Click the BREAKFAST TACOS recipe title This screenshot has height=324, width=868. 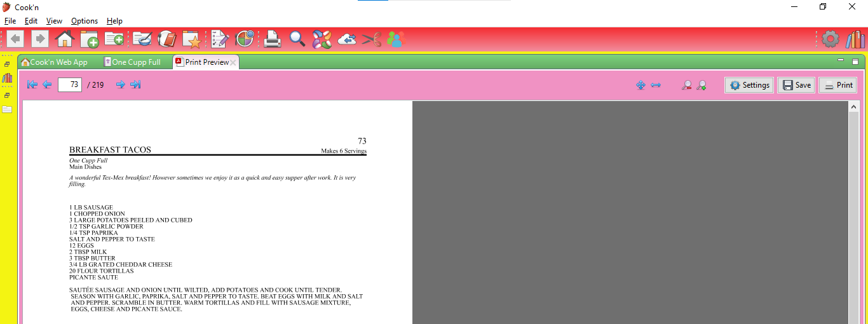[x=110, y=150]
